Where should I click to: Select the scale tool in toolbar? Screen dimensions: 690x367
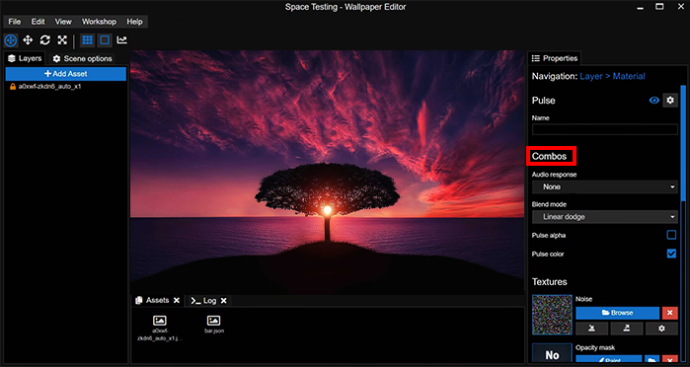(x=62, y=40)
